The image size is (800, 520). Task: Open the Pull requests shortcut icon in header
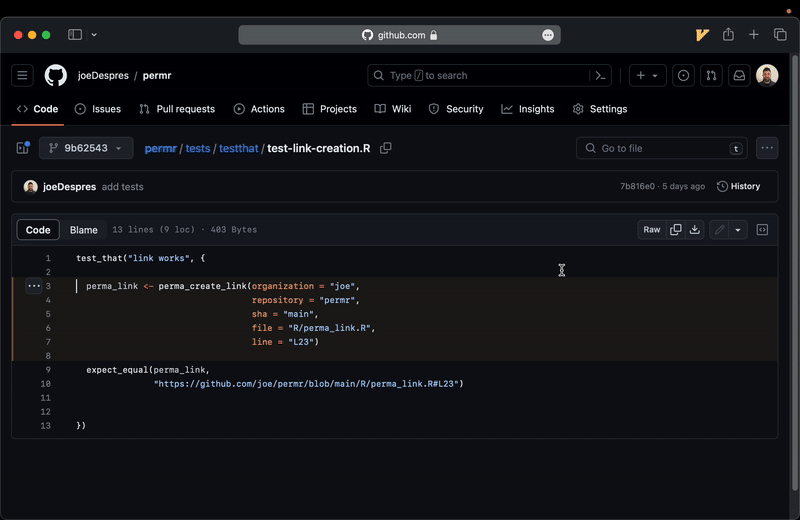(x=711, y=76)
